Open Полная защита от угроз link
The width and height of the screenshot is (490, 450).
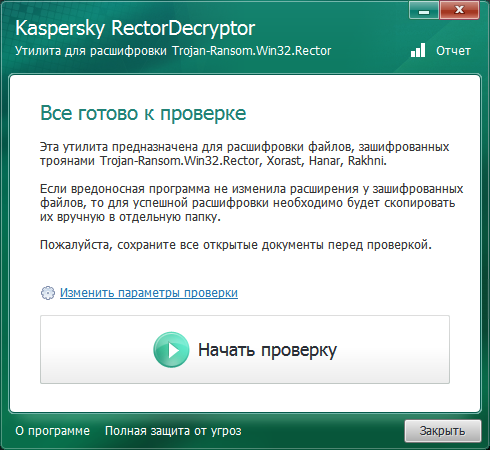tap(173, 431)
